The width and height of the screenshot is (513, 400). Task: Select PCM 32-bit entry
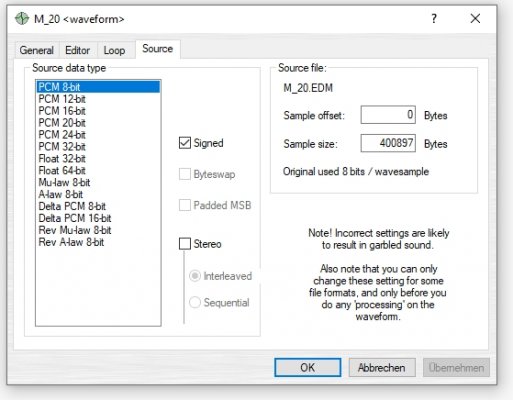[x=98, y=147]
